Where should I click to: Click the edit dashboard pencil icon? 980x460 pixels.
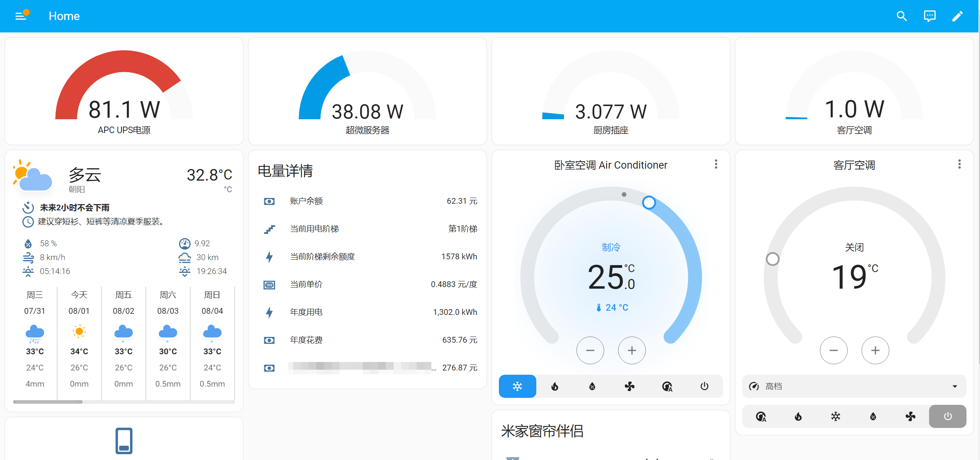pos(957,16)
